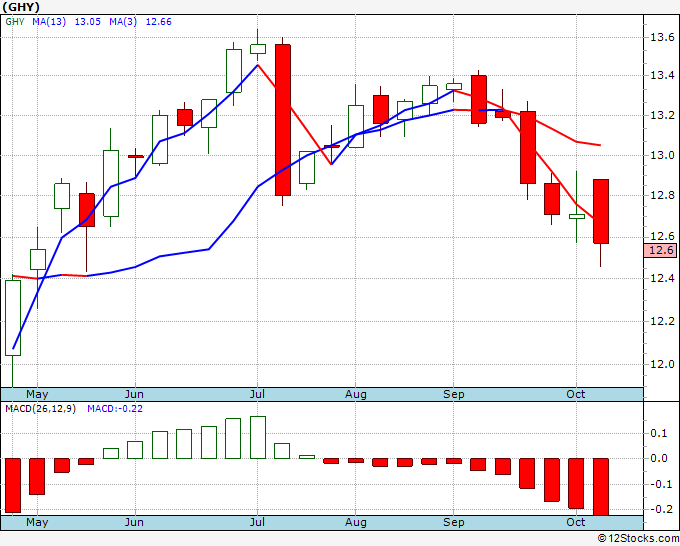Select the final red MACD bar in October

[x=601, y=487]
